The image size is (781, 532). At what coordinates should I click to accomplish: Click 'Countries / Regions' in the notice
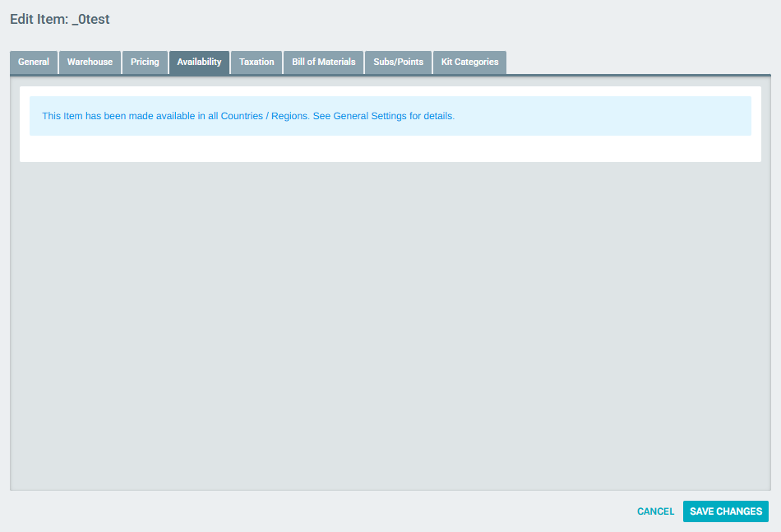[264, 116]
